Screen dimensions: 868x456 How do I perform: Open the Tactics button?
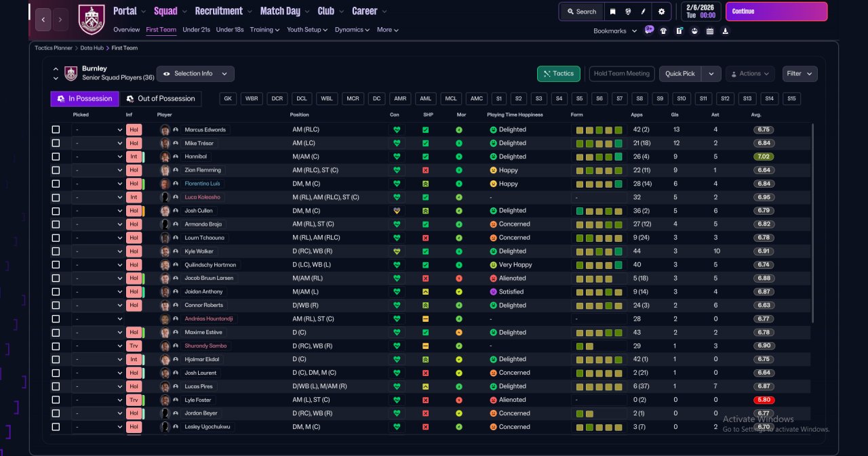click(x=558, y=73)
